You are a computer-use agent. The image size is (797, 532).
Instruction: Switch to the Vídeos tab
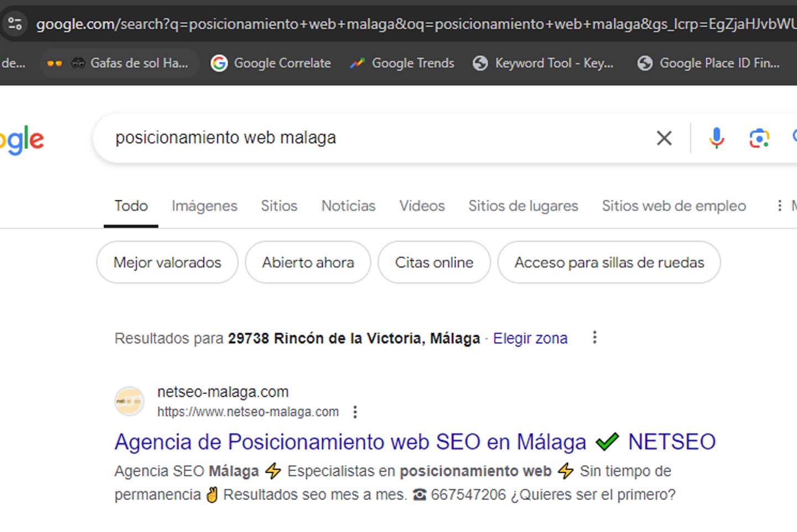422,206
